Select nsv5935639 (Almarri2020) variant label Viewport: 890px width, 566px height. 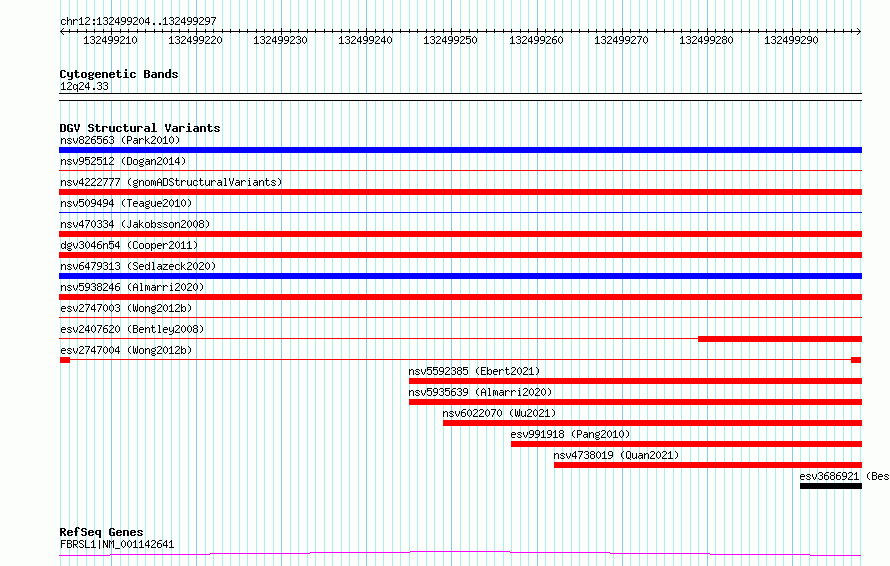tap(480, 392)
